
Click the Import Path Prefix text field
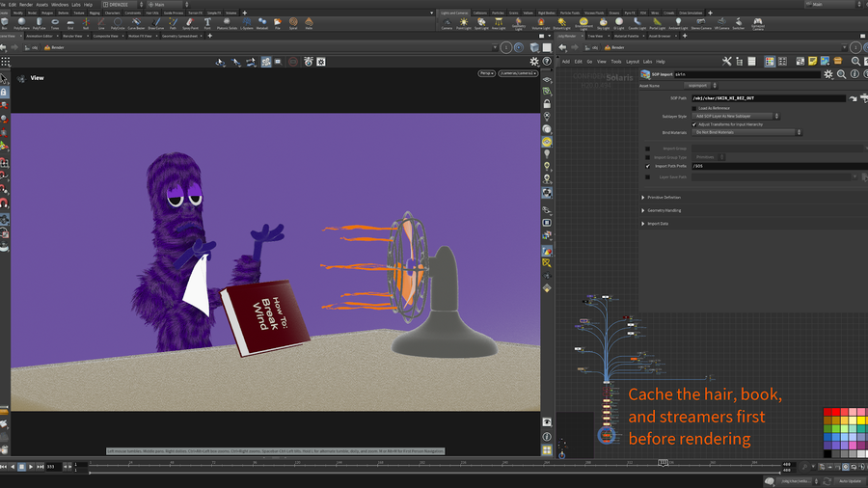coord(779,166)
